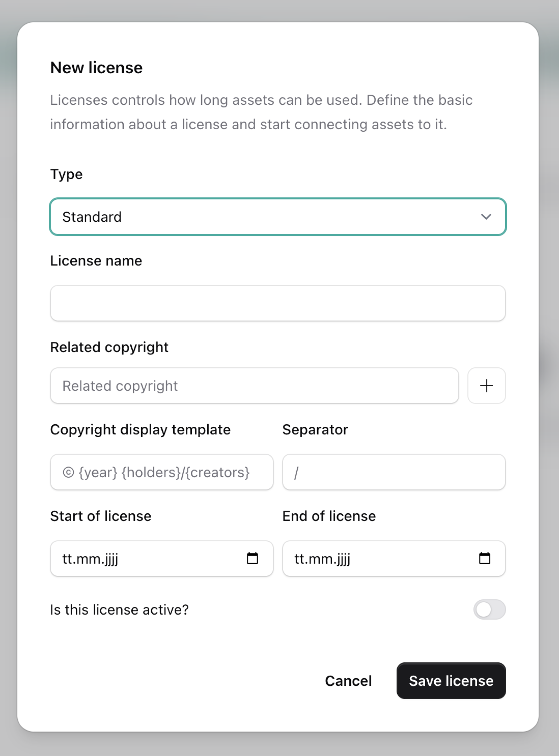The height and width of the screenshot is (756, 559).
Task: Select day segment in End of license
Action: click(x=299, y=559)
